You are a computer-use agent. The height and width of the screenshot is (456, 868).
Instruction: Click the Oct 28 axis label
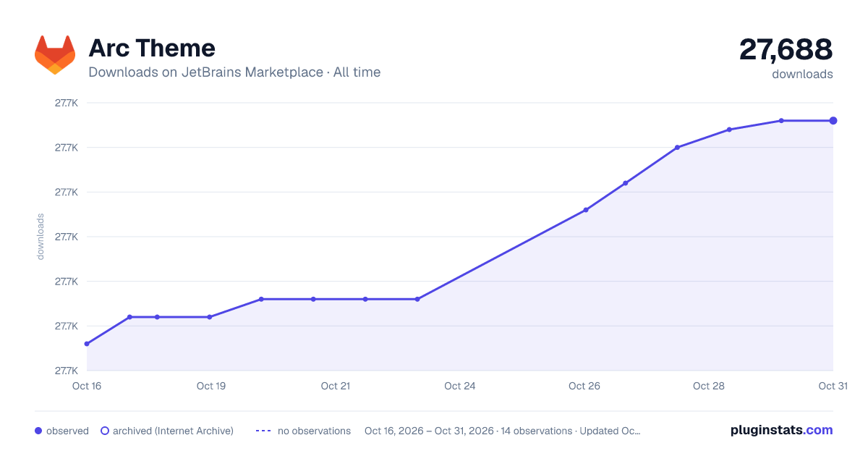709,386
